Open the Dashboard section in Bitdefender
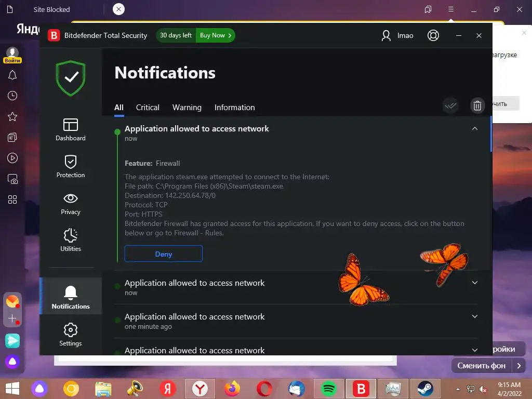Viewport: 532px width, 399px height. tap(71, 129)
